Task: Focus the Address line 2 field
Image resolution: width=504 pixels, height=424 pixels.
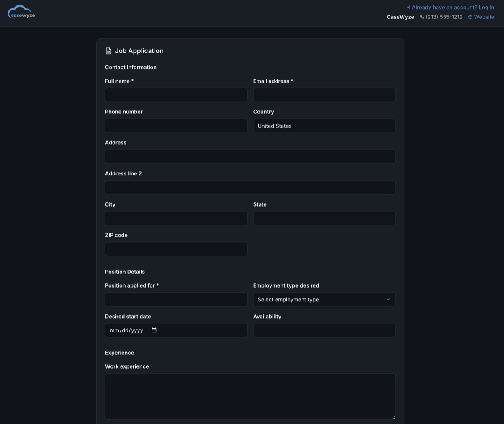Action: coord(250,188)
